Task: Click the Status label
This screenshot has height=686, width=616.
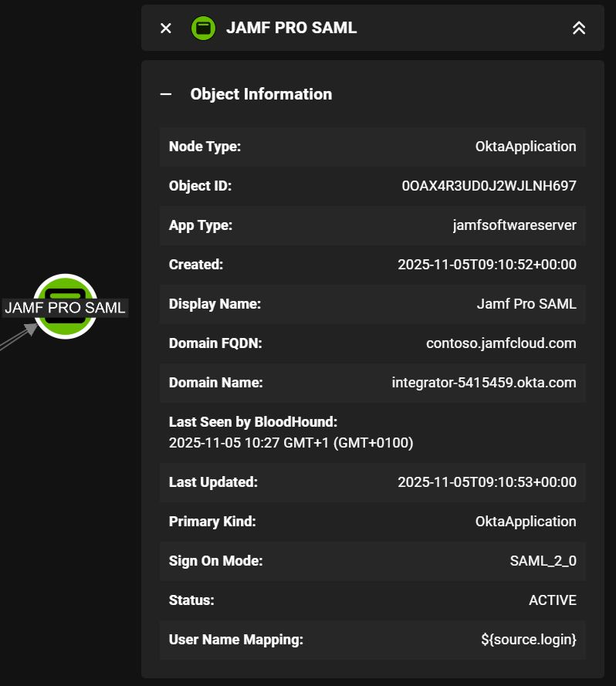Action: 191,600
